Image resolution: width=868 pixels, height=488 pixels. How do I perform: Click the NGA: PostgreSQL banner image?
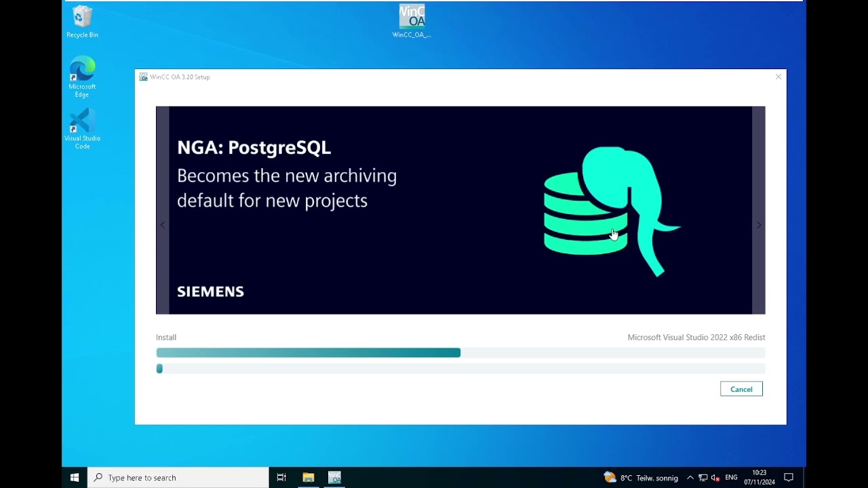click(460, 210)
